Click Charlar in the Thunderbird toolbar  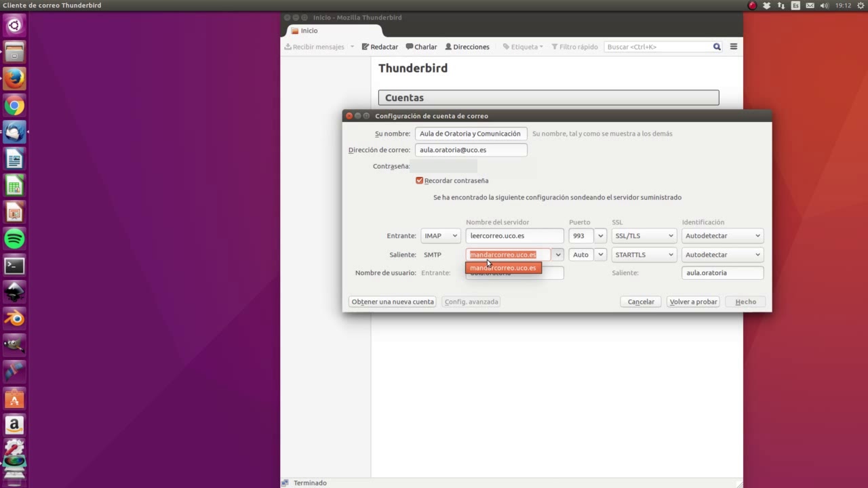click(x=421, y=47)
